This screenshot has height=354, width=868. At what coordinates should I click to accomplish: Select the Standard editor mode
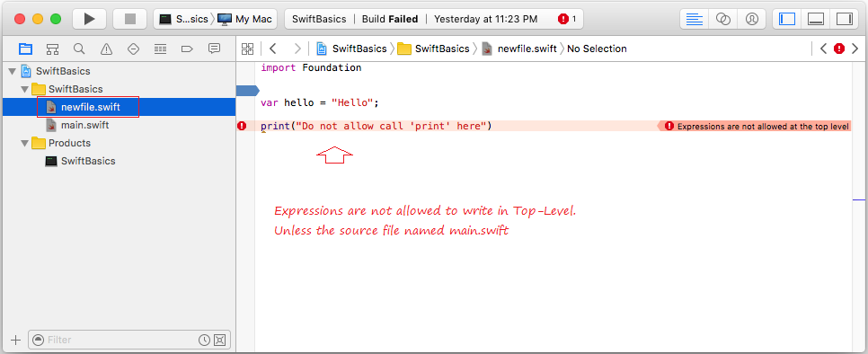pos(695,19)
